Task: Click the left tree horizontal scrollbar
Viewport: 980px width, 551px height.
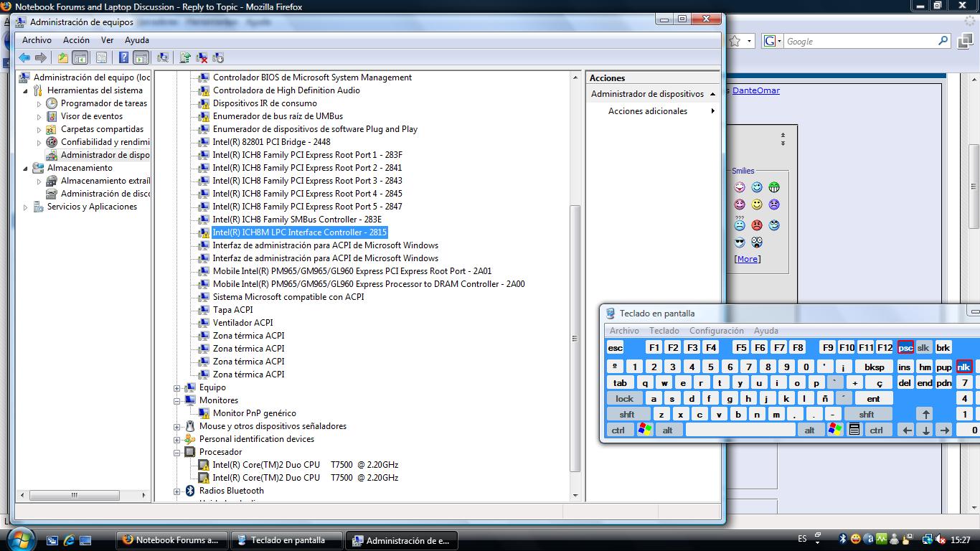Action: (x=75, y=495)
